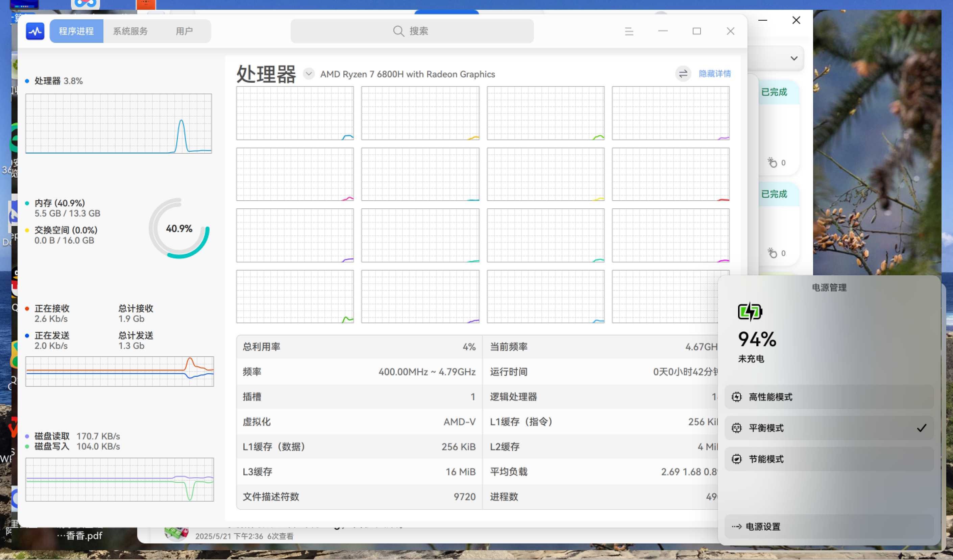This screenshot has width=953, height=560.
Task: Click the 交换空间 (0.0%) label
Action: click(x=66, y=230)
